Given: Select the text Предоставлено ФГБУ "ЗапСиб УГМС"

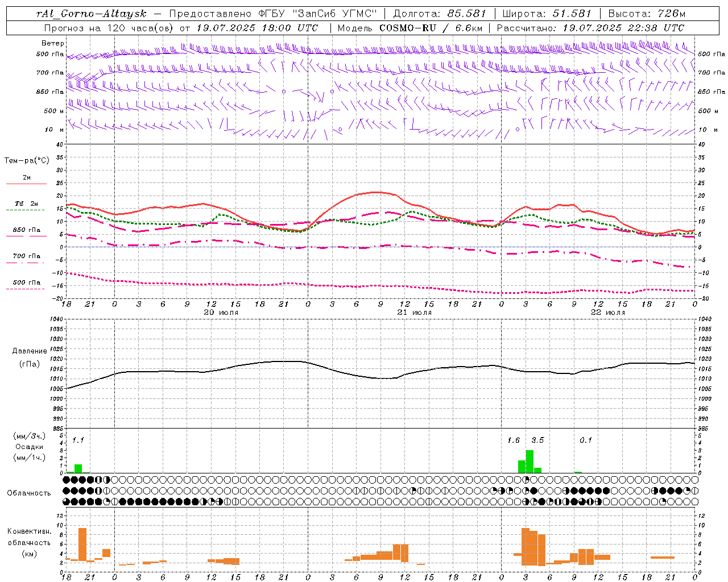Looking at the screenshot, I should pos(275,14).
